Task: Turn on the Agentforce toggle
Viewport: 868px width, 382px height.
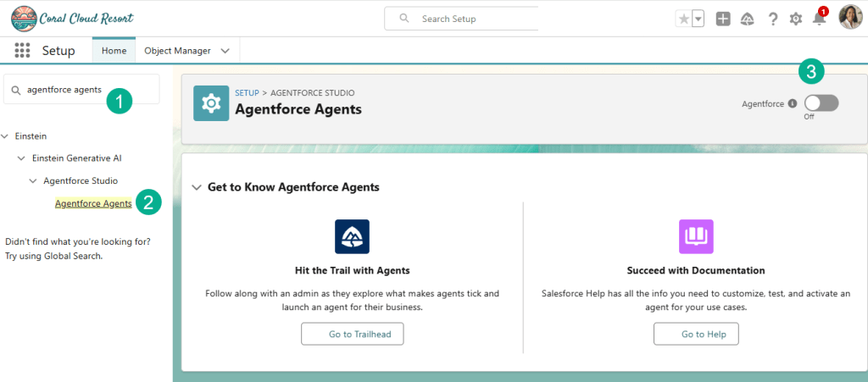Action: pos(821,103)
